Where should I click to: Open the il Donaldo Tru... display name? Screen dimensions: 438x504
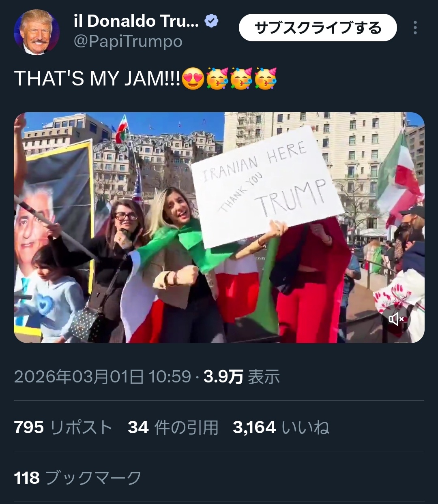(x=136, y=21)
